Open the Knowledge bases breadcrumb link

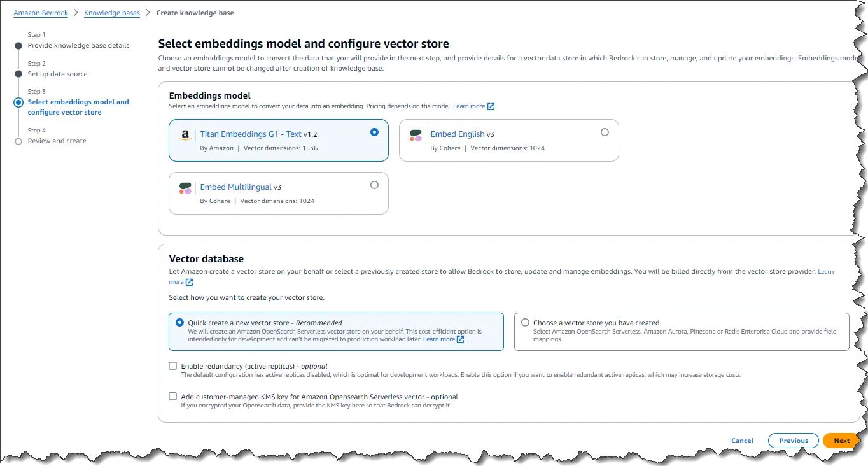(112, 13)
